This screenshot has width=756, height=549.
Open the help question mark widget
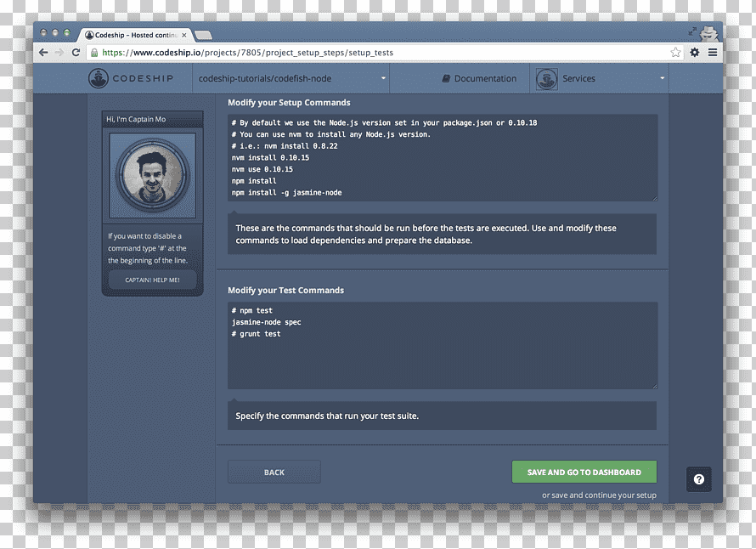click(698, 479)
